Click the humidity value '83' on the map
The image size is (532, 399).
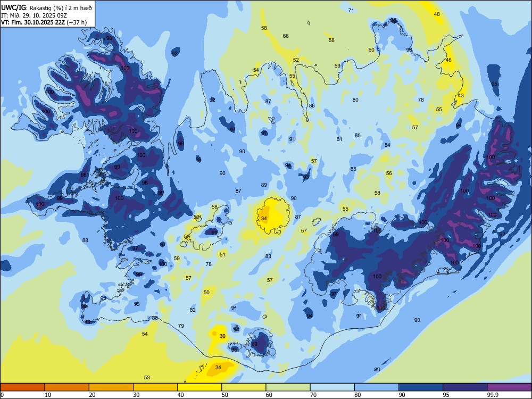click(x=268, y=256)
